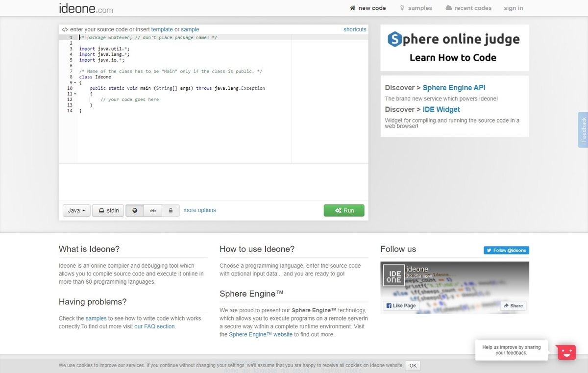Click the 'How to use Ideone?' heading

coord(257,249)
